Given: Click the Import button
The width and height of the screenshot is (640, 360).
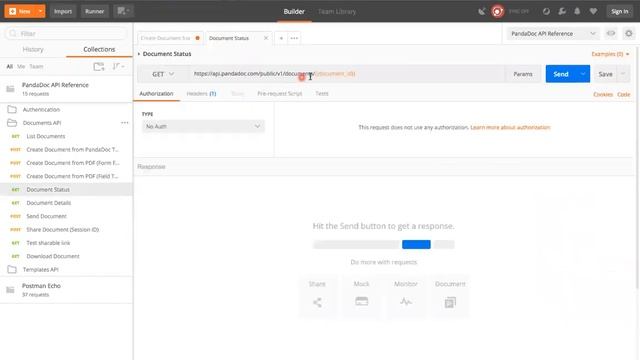Looking at the screenshot, I should (x=63, y=11).
